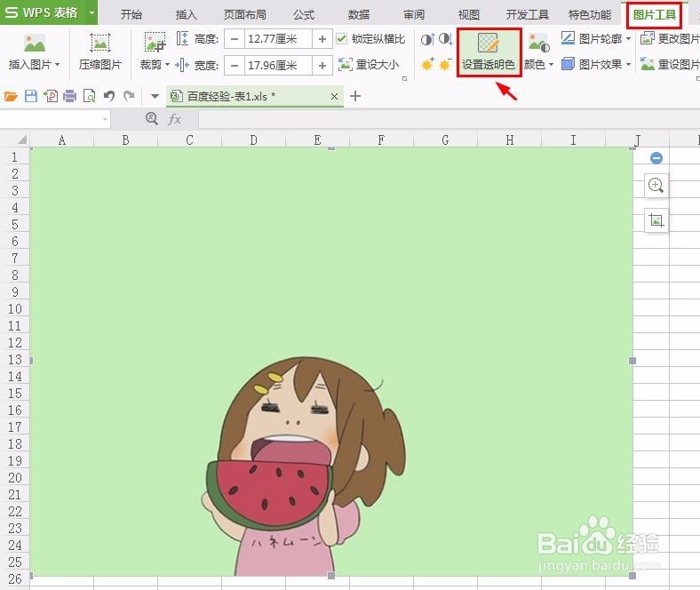This screenshot has height=590, width=700.
Task: Open the 数据 (Data) tab
Action: (359, 15)
